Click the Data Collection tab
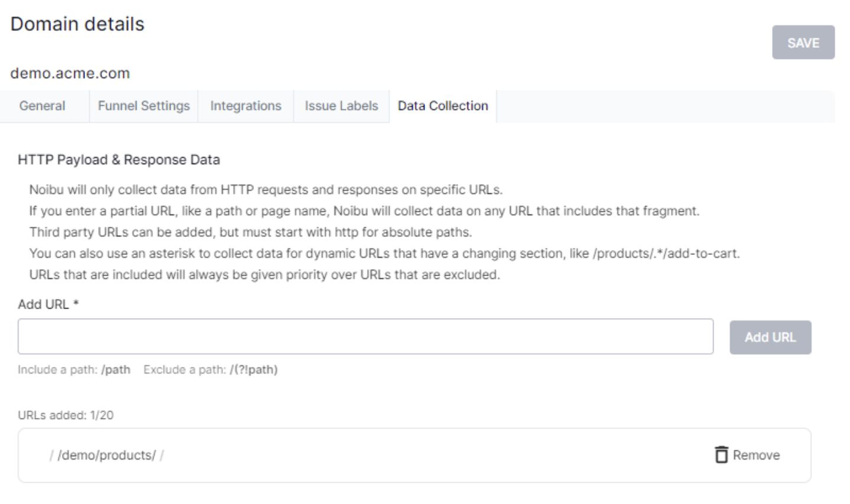Viewport: 850px width, 504px height. pos(443,106)
